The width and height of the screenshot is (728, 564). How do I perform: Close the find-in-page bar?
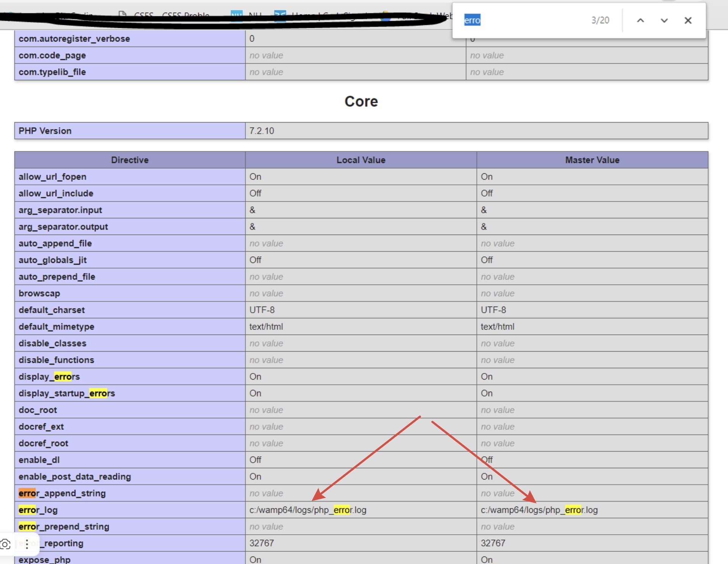tap(688, 20)
